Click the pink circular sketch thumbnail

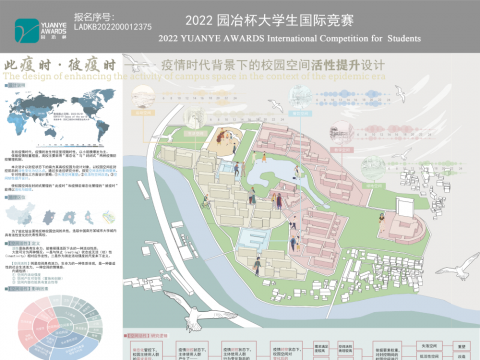(x=342, y=132)
